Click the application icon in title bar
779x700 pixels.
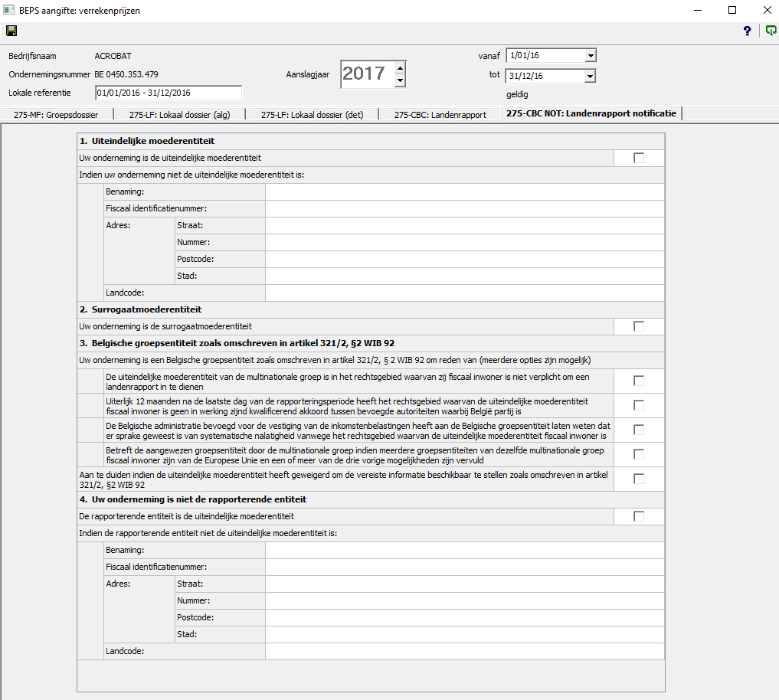[9, 10]
